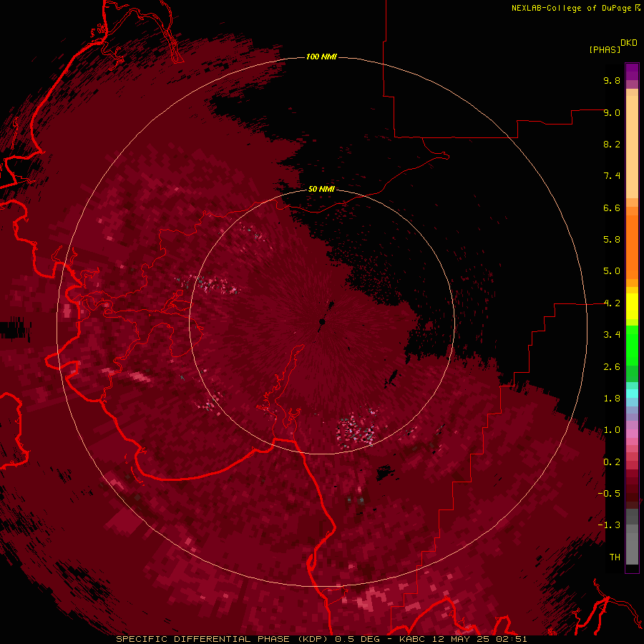Click the radar site center dot
Image resolution: width=644 pixels, height=644 pixels.
point(323,321)
